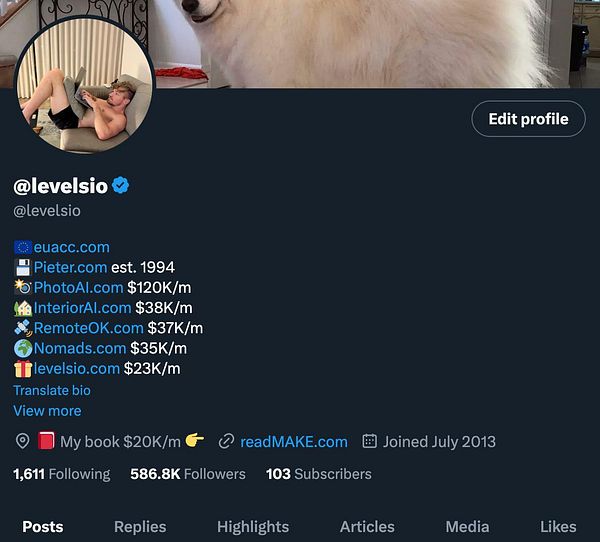
Task: Open the PhotoAI.com link
Action: [x=78, y=287]
